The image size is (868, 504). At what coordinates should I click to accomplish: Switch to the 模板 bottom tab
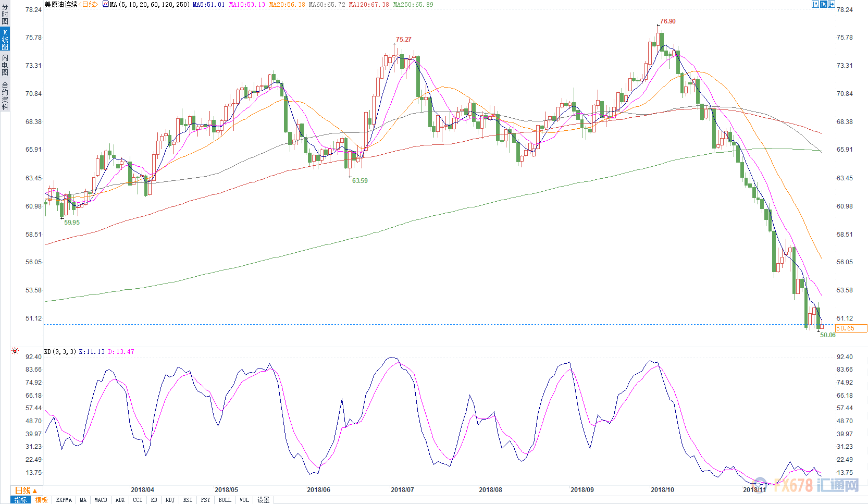tap(42, 500)
